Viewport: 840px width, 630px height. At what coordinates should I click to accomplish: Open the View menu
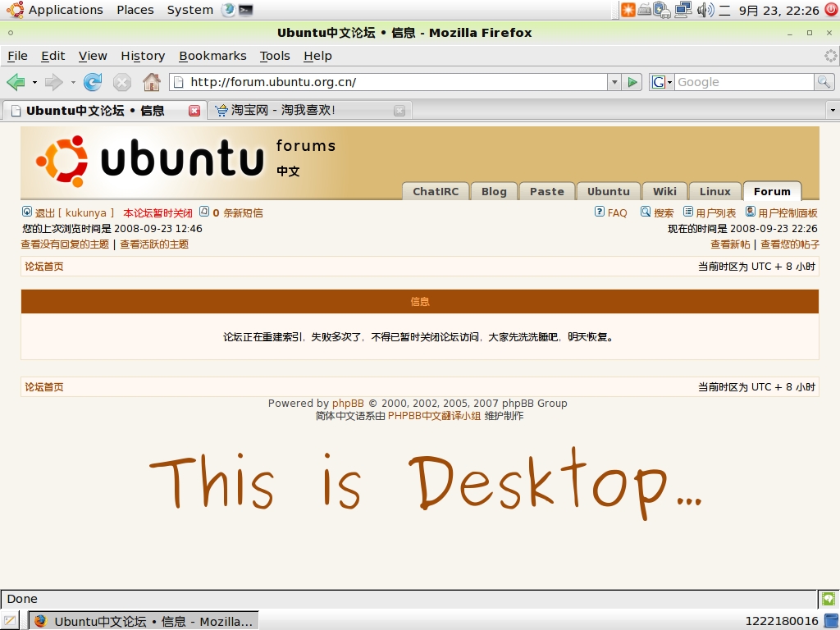pyautogui.click(x=93, y=56)
